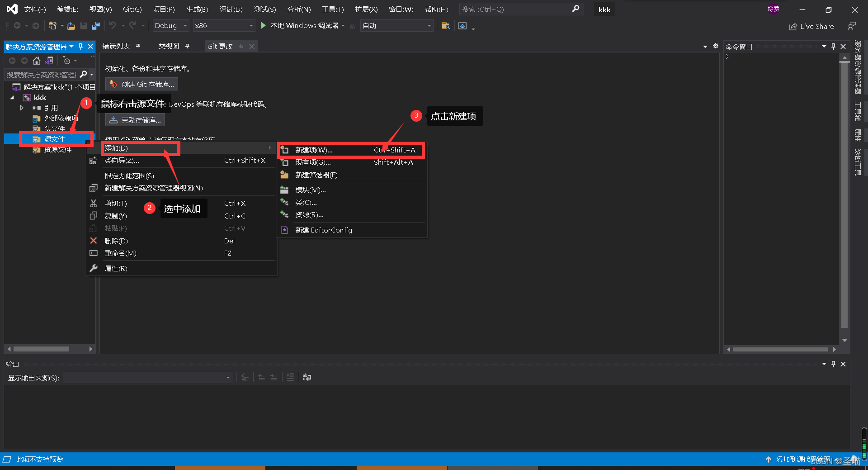Toggle word wrap in Output panel
Screen dimensions: 868x470
[307, 377]
